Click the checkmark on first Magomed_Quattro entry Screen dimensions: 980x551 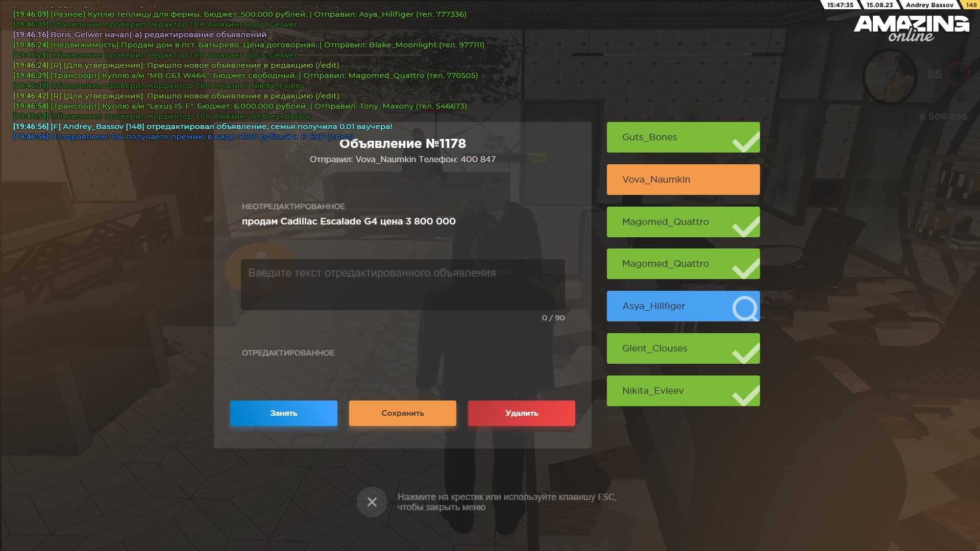746,227
